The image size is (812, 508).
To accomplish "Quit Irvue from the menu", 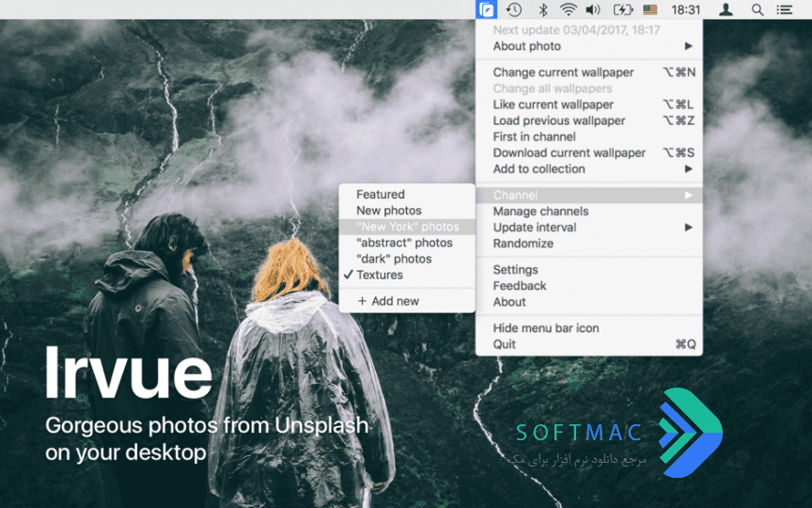I will (x=589, y=344).
